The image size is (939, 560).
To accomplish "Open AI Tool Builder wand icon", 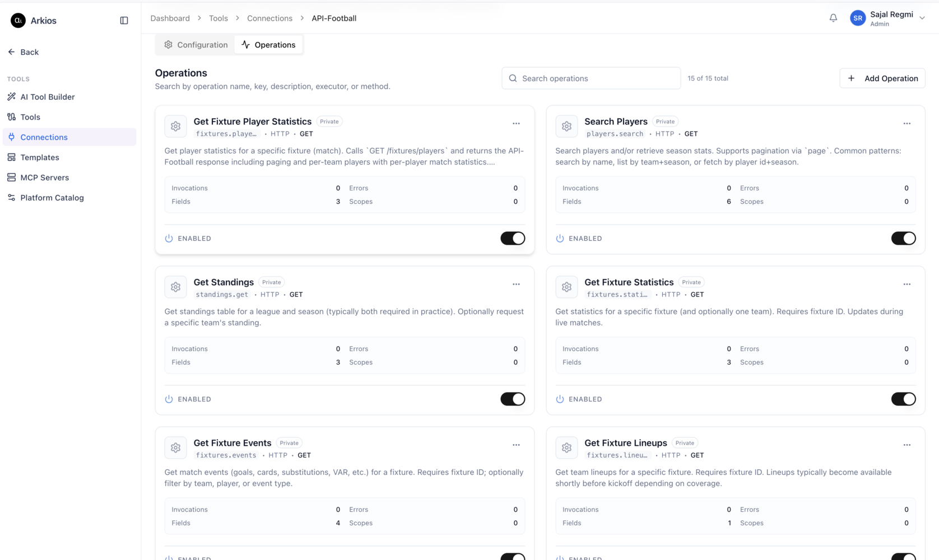I will tap(11, 97).
